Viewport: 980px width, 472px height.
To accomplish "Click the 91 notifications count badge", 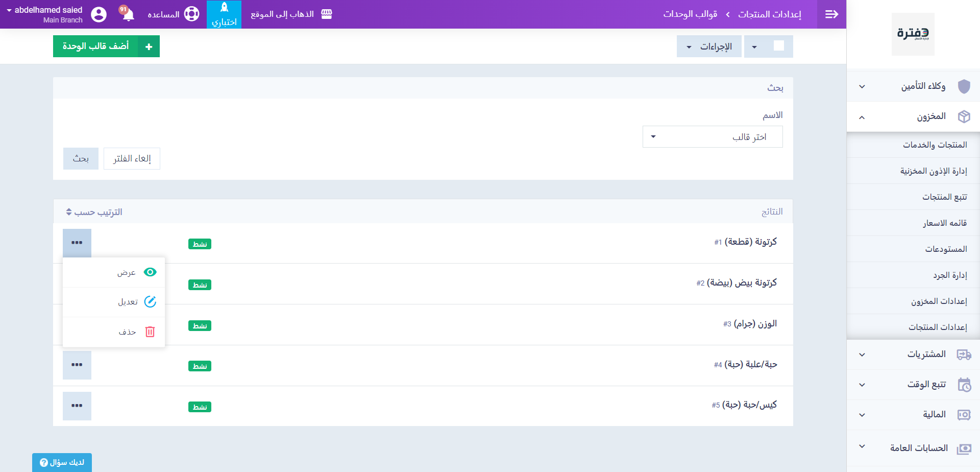I will click(123, 9).
